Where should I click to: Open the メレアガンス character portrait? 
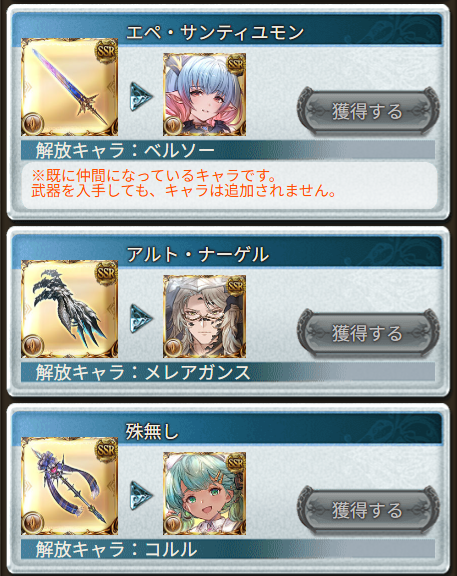point(204,316)
